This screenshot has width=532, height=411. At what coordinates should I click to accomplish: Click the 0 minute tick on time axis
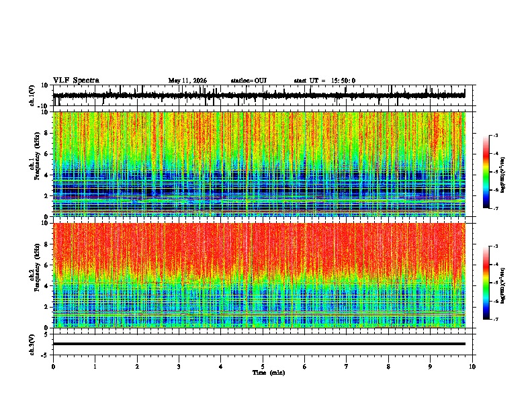tap(53, 367)
